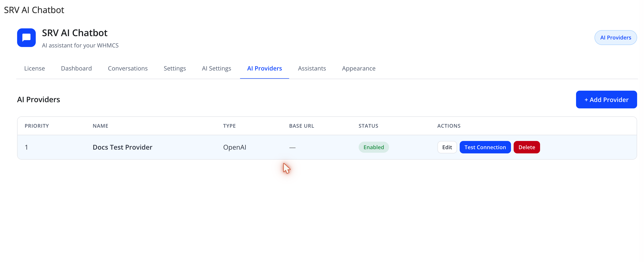644x262 pixels.
Task: Open the Assistants tab
Action: pyautogui.click(x=312, y=68)
